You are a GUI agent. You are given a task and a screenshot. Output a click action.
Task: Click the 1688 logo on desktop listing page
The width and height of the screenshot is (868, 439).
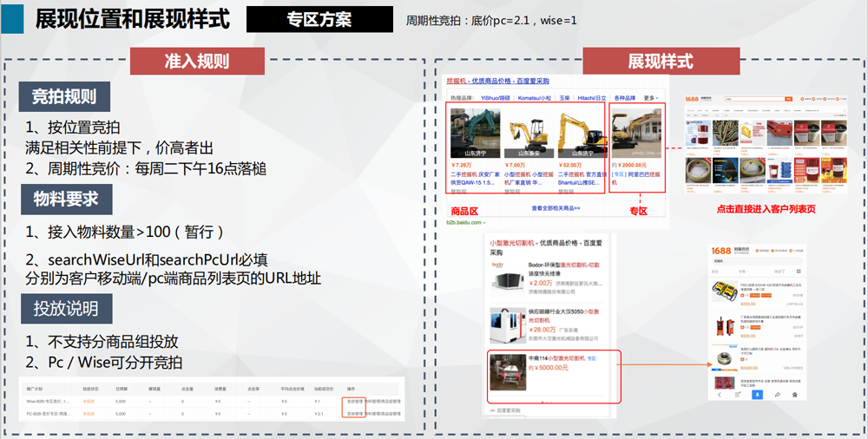click(693, 100)
